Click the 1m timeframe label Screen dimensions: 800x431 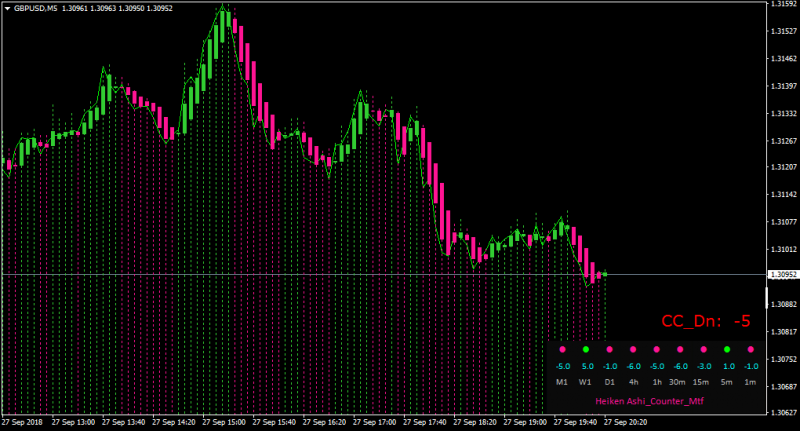tap(750, 382)
